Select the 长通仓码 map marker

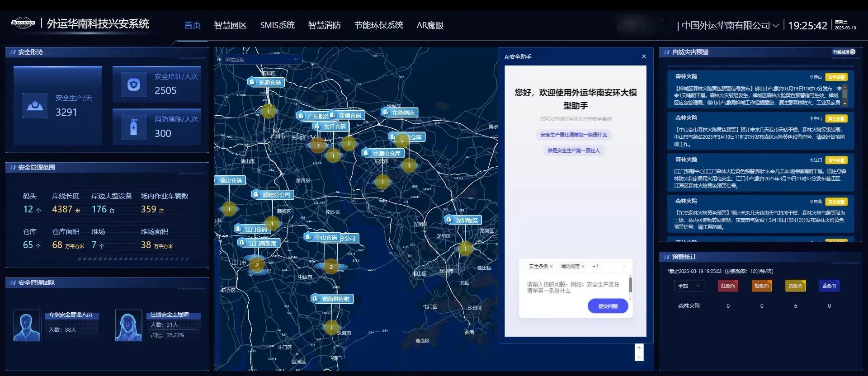pos(266,82)
